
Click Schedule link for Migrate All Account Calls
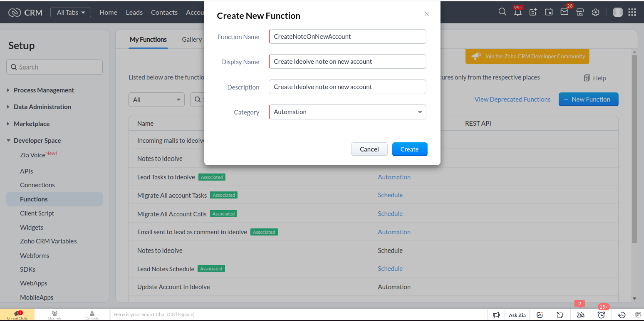(390, 214)
